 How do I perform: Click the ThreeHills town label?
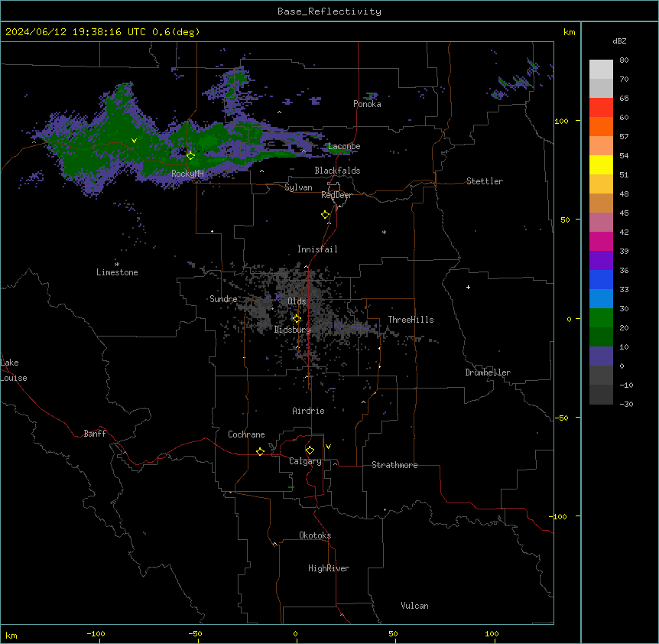[411, 320]
